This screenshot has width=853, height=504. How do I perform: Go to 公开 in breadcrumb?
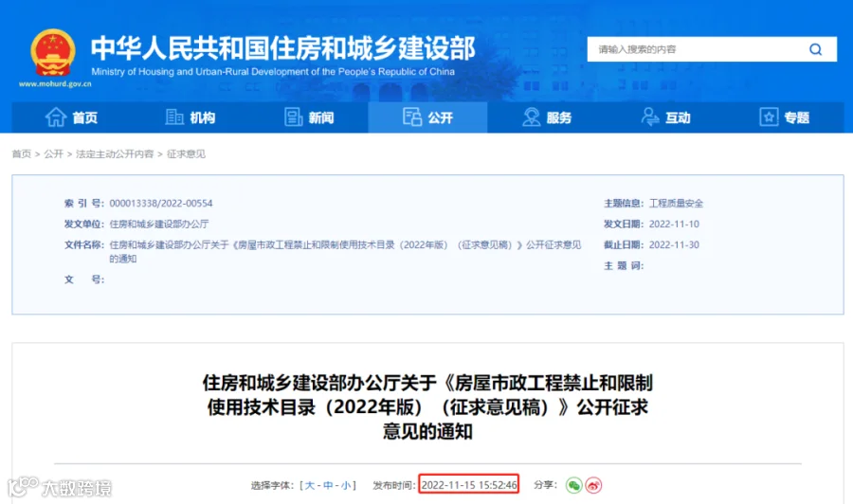54,153
